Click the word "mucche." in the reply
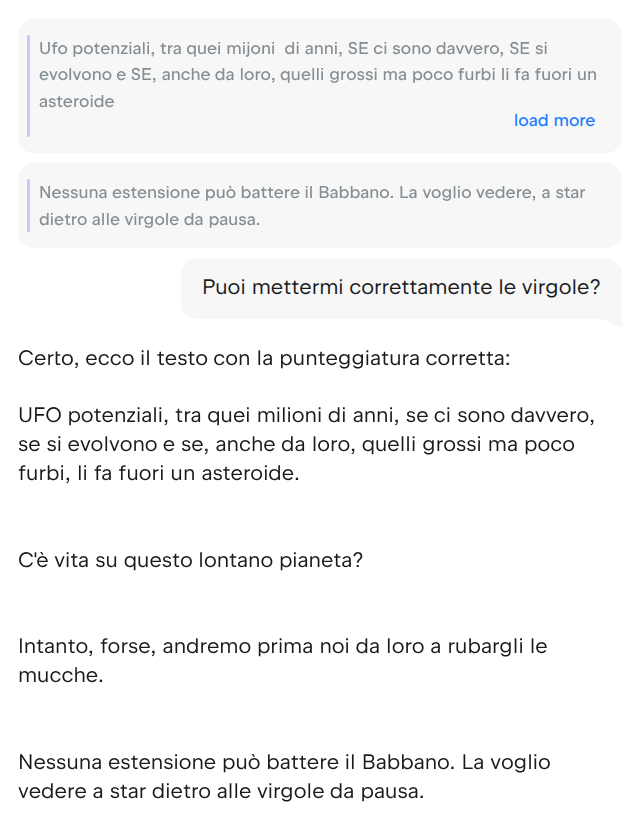Screen dimensions: 640x827 click(x=60, y=676)
